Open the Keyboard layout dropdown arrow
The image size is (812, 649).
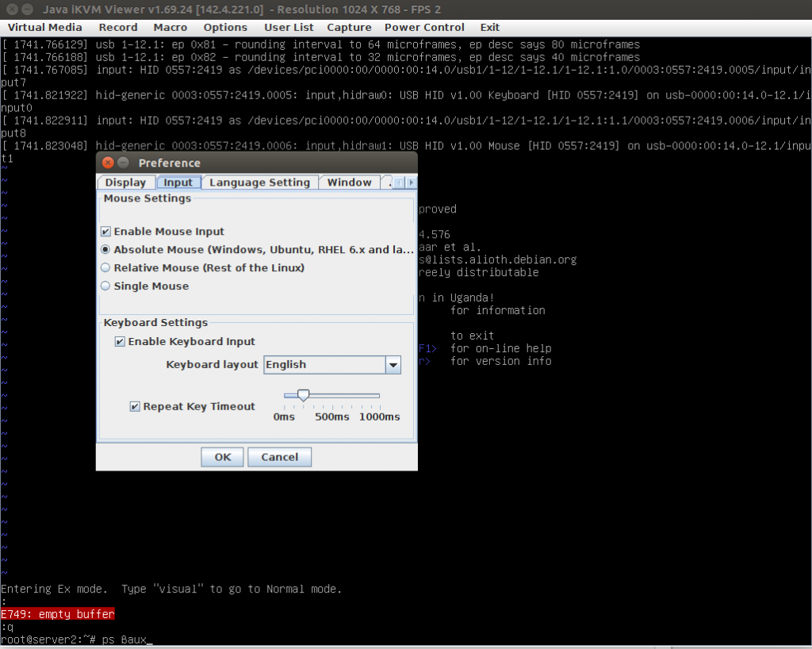(393, 365)
